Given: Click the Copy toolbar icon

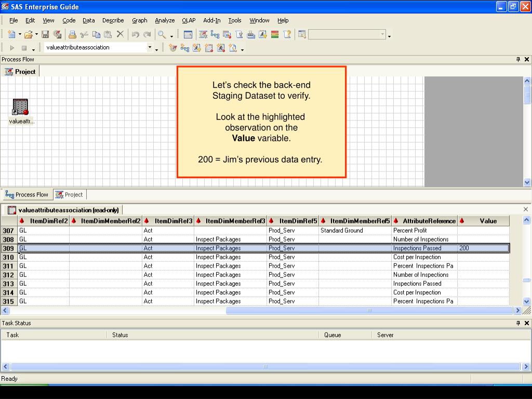Looking at the screenshot, I should point(96,34).
